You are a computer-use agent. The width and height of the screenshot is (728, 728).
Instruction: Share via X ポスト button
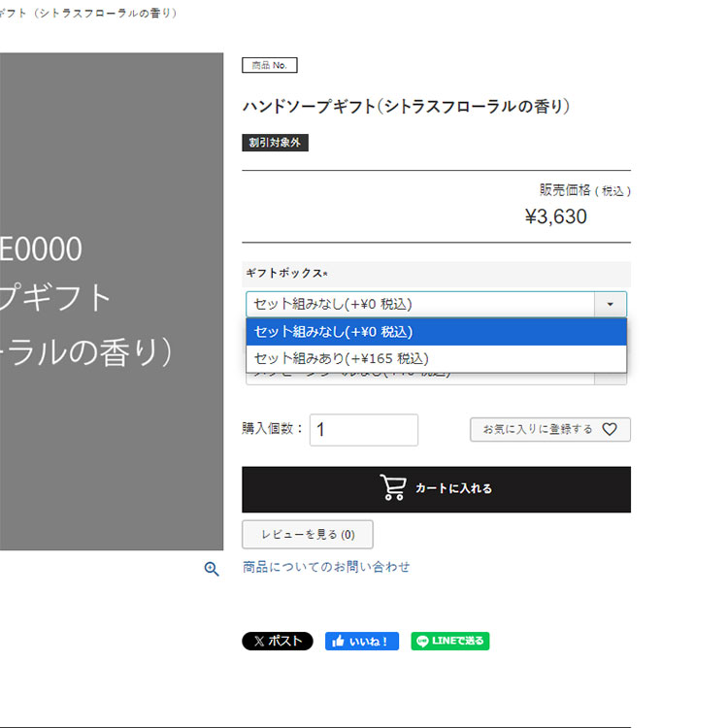278,642
